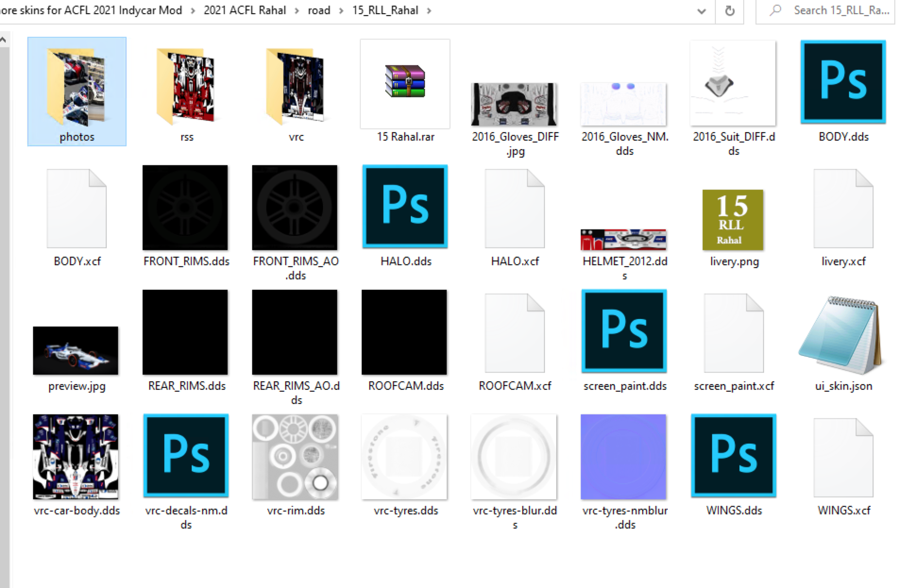Click the scroll up arrow on left pane

[4, 40]
